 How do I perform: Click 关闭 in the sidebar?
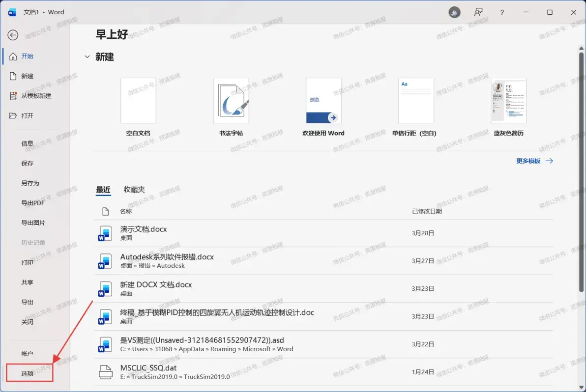[x=27, y=322]
